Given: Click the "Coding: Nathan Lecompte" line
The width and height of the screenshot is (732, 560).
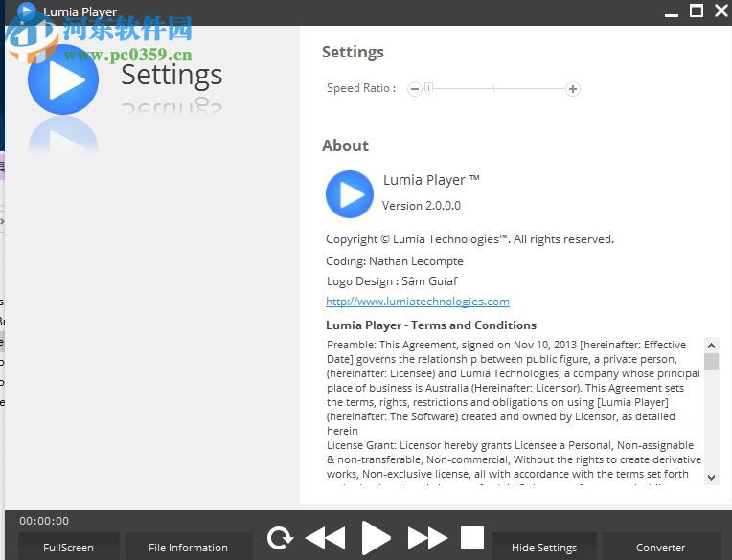Looking at the screenshot, I should tap(395, 261).
